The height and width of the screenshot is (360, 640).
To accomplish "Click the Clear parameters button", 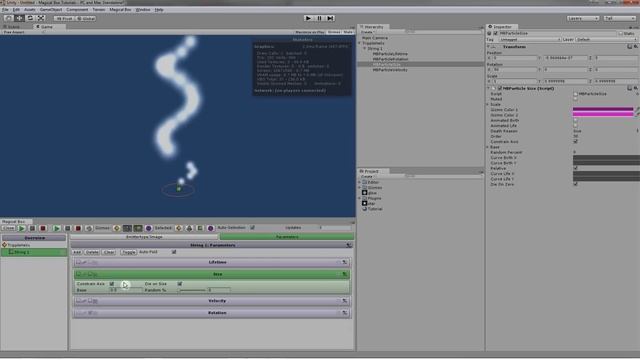I will tap(109, 252).
